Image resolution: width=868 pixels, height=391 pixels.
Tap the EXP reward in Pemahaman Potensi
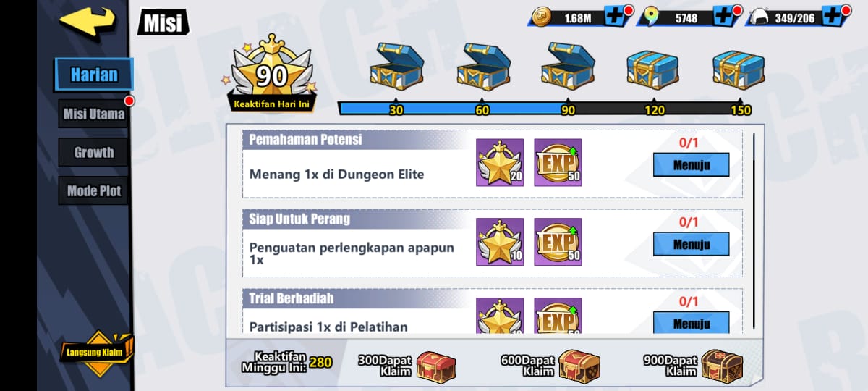558,162
